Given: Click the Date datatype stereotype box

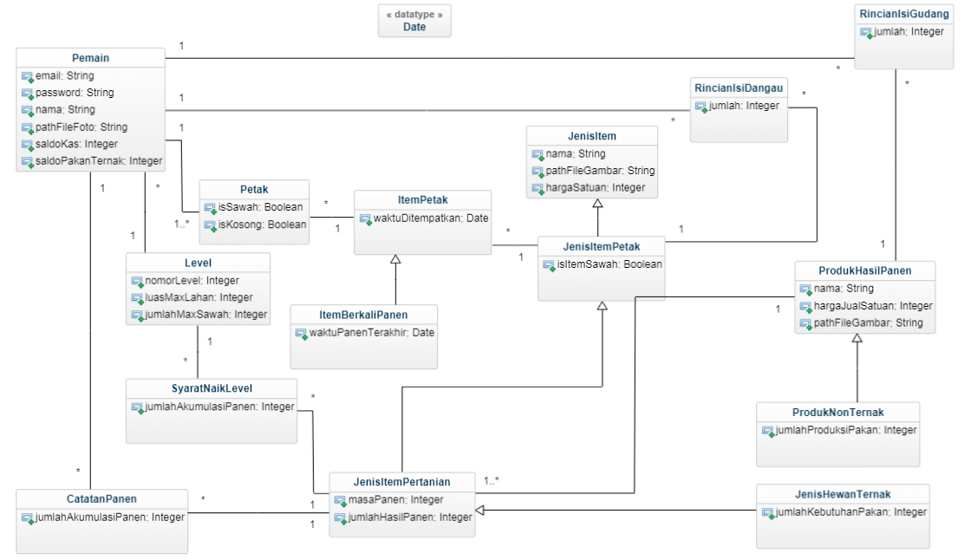Looking at the screenshot, I should tap(415, 21).
